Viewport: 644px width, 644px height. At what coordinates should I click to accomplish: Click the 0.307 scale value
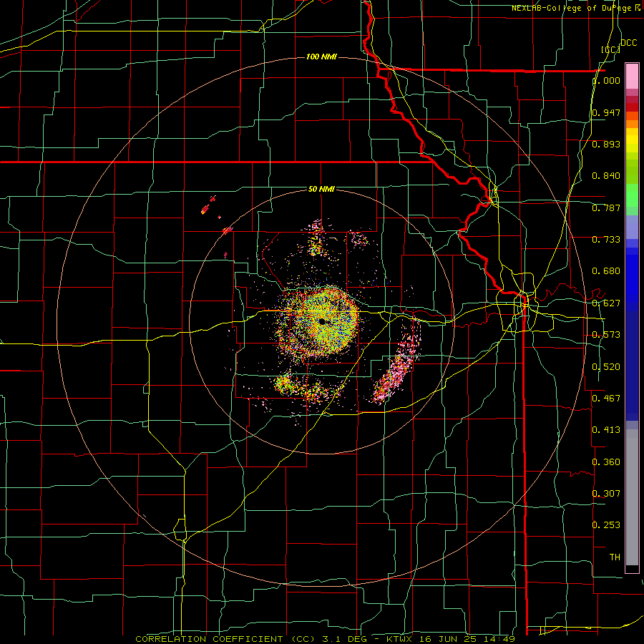606,493
